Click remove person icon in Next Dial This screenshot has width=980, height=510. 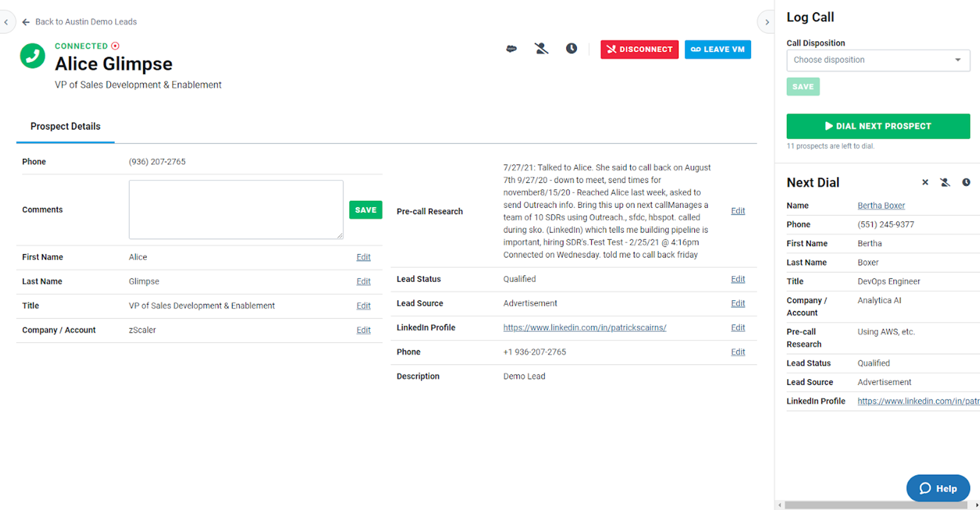click(945, 182)
